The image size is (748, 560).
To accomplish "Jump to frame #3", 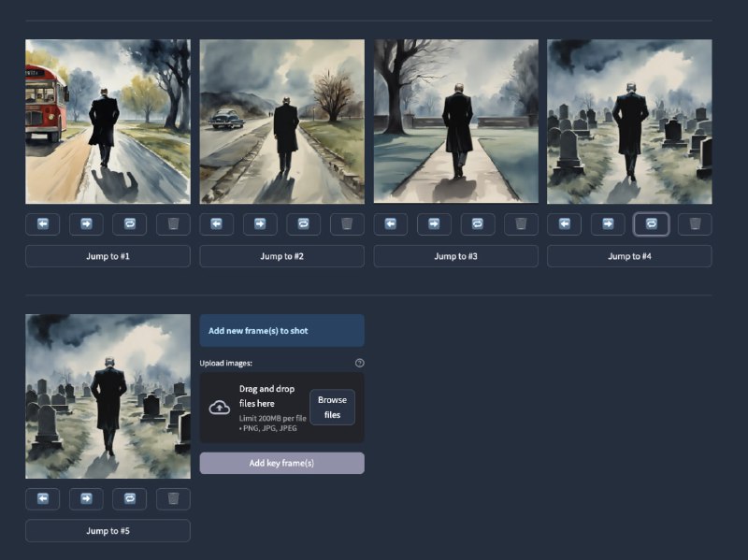I will pyautogui.click(x=455, y=255).
